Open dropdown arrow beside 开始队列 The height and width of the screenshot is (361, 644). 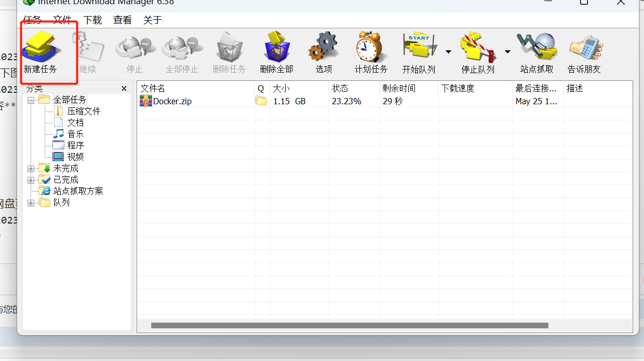(x=448, y=51)
